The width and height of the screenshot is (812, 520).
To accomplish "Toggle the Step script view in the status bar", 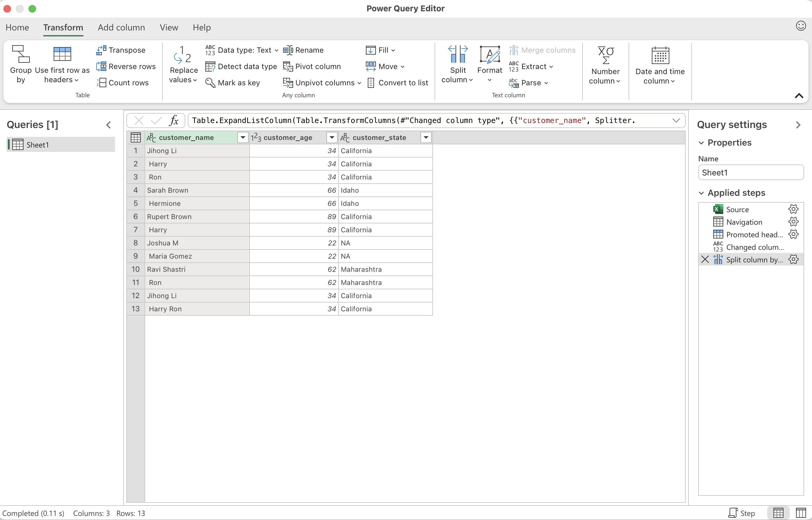I will pos(741,513).
